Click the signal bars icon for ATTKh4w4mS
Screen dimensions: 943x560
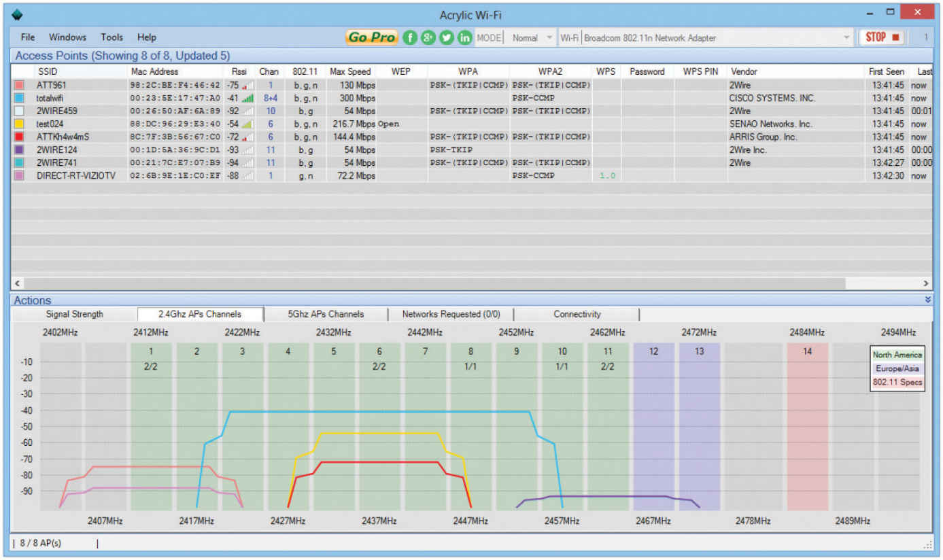pos(247,137)
